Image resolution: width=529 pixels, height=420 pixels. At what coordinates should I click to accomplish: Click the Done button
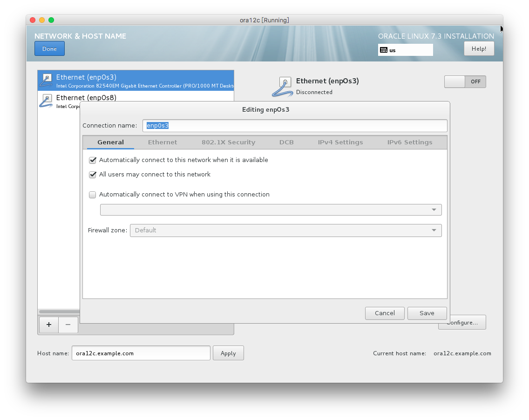(49, 48)
